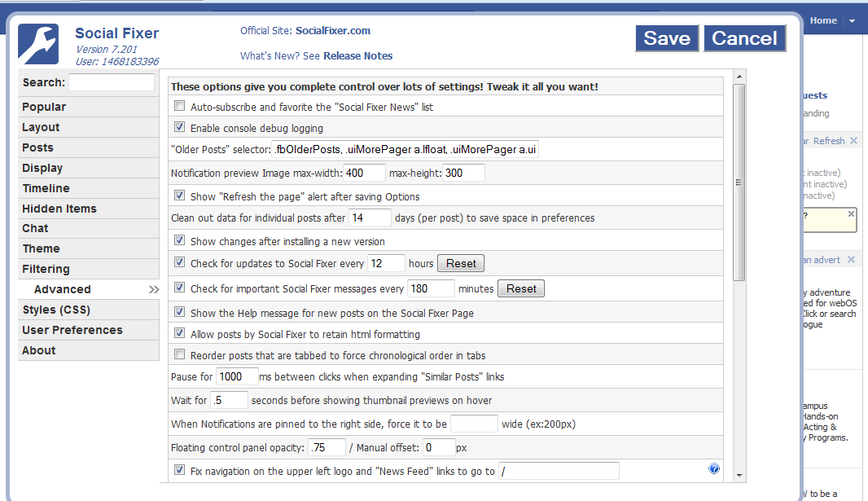
Task: Select the Filtering tab
Action: (x=89, y=269)
